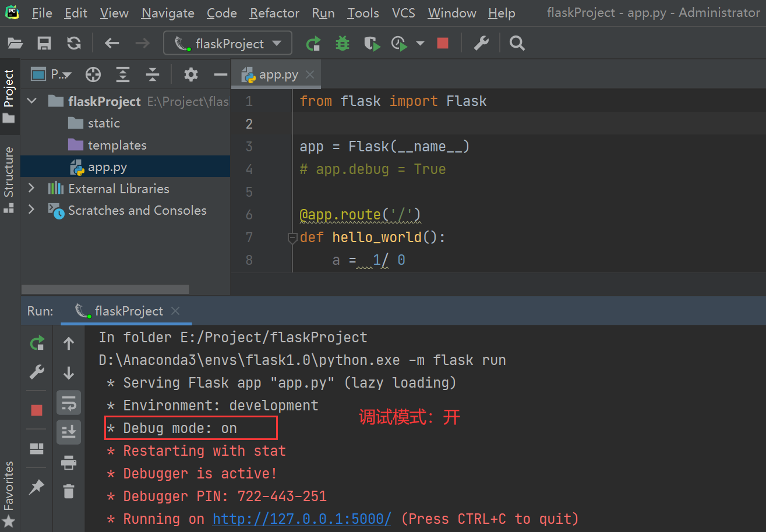Click the down arrow in Run console

click(69, 373)
